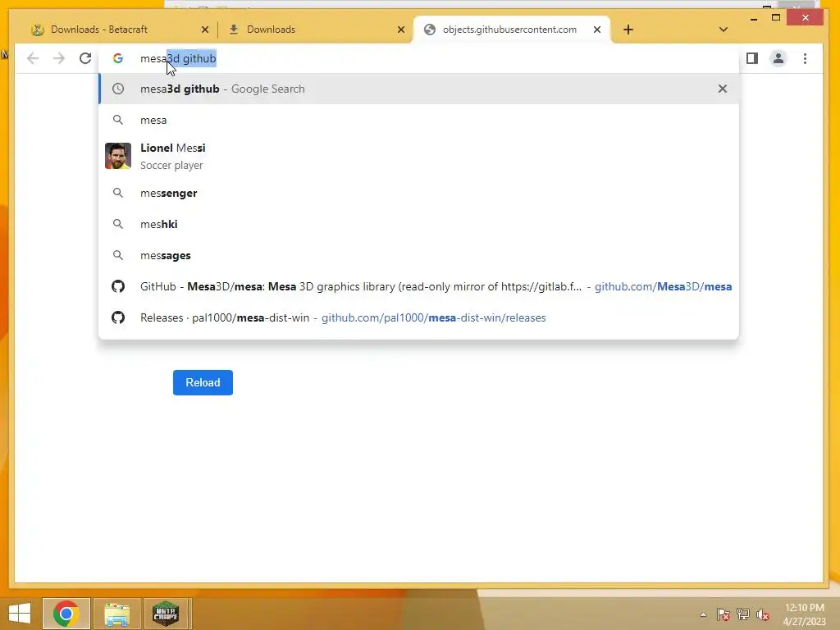Open File Explorer from the taskbar
The width and height of the screenshot is (840, 630).
[x=116, y=614]
